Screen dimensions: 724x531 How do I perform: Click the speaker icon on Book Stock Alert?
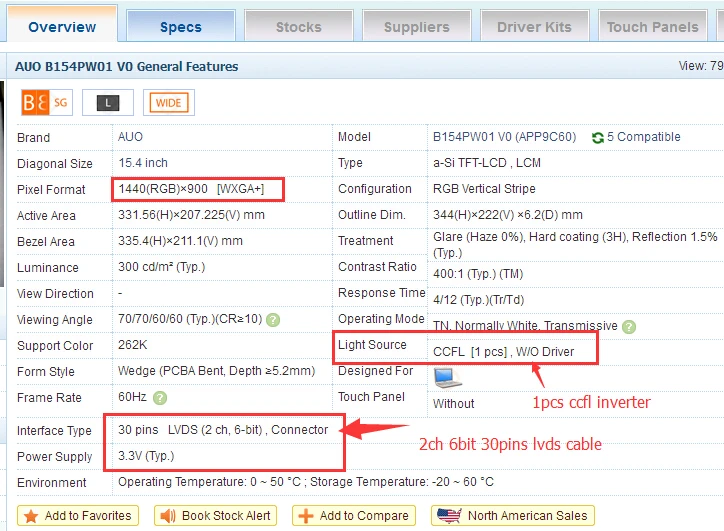click(x=168, y=516)
